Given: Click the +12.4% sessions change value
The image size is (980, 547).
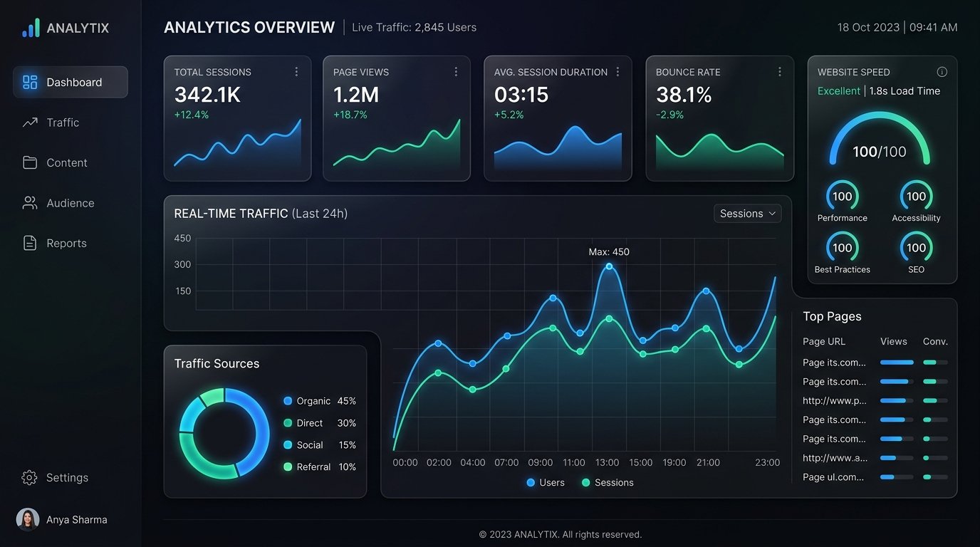Looking at the screenshot, I should (x=192, y=115).
